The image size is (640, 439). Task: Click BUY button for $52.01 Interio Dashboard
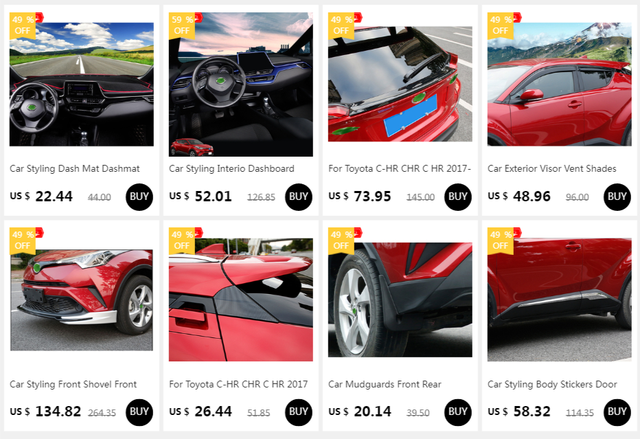(298, 197)
